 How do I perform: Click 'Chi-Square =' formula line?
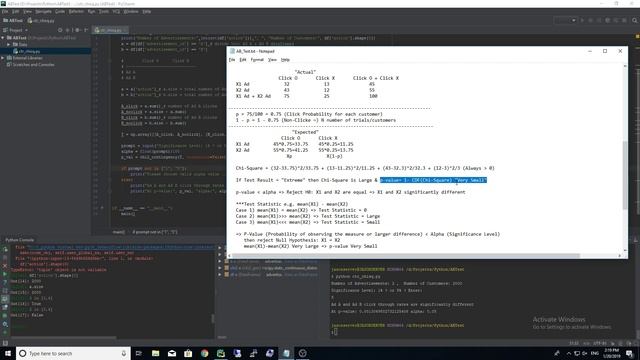pyautogui.click(x=365, y=168)
